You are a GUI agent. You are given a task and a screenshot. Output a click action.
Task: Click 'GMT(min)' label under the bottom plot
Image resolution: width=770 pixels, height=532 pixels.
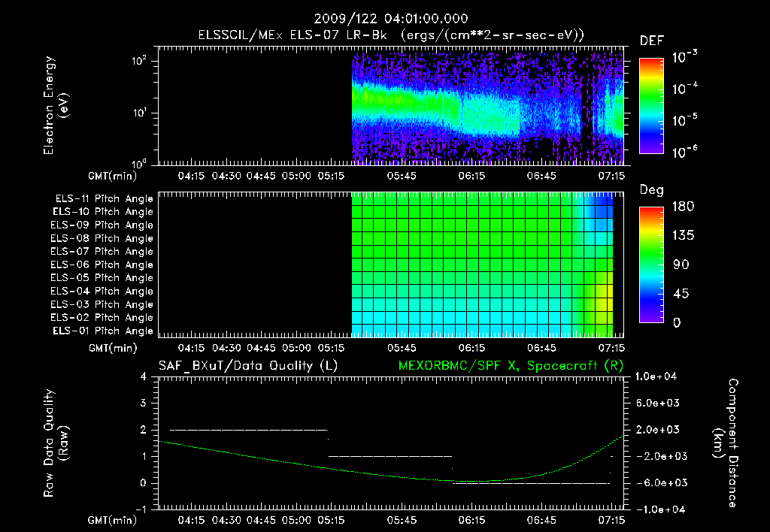(113, 521)
